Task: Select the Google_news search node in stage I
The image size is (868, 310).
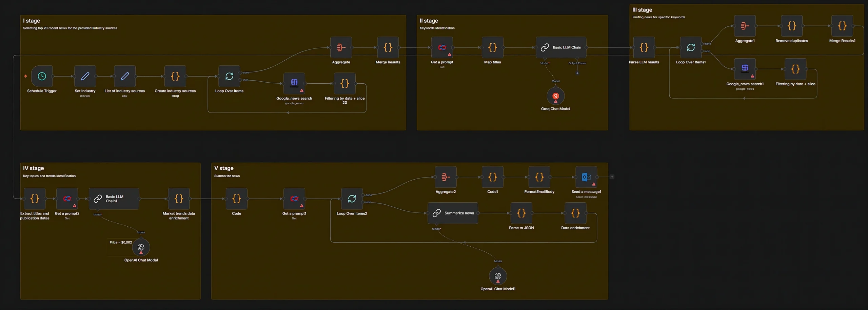Action: [294, 83]
